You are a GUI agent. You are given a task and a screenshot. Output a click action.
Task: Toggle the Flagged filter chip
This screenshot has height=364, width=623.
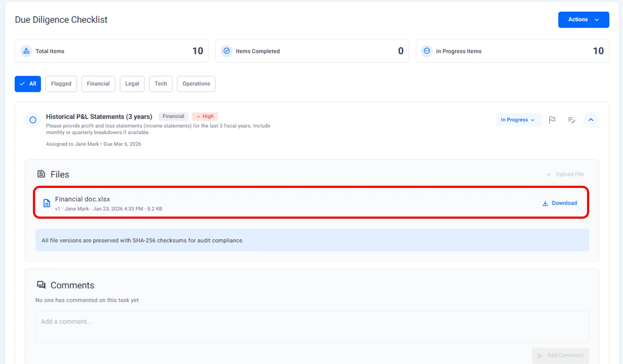pos(61,84)
